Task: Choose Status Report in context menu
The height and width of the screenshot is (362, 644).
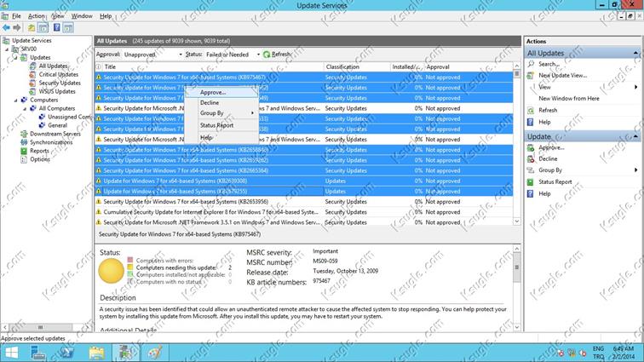Action: tap(221, 125)
